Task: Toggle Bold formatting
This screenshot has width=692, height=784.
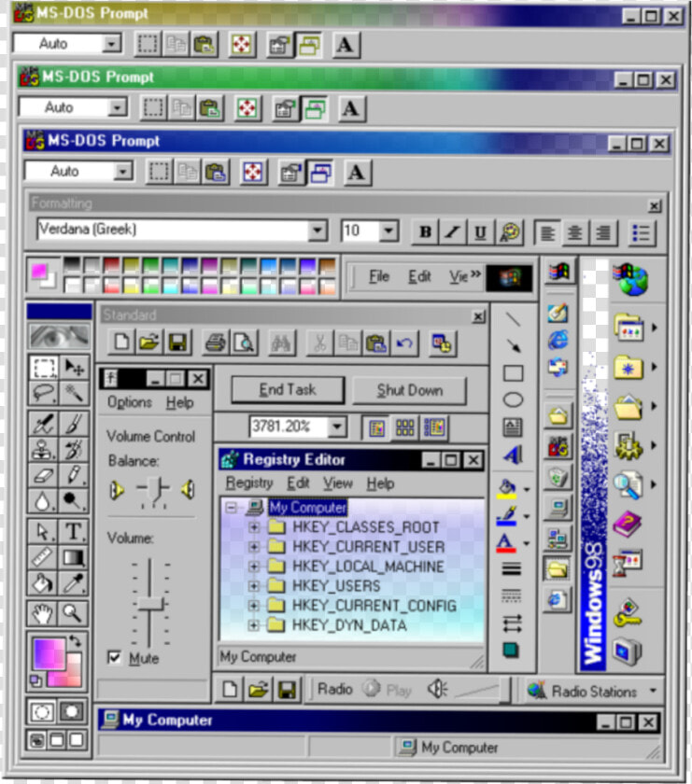Action: pos(425,232)
